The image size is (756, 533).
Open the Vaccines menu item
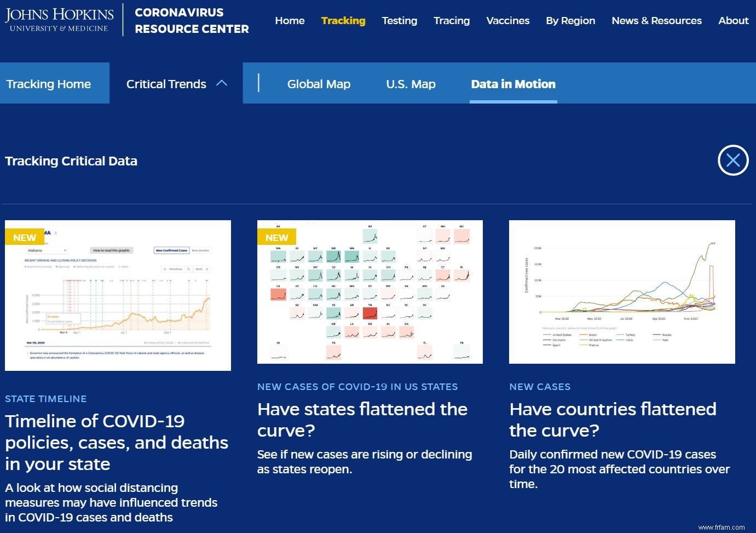[x=508, y=21]
